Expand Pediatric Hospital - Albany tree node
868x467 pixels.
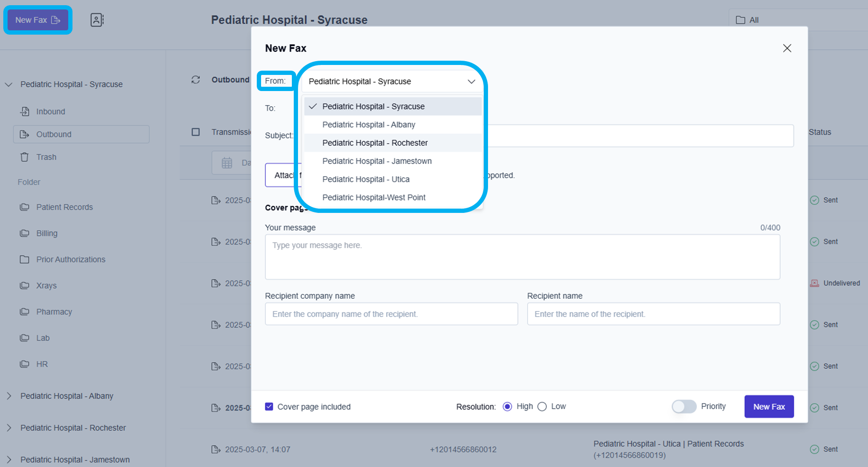point(9,396)
